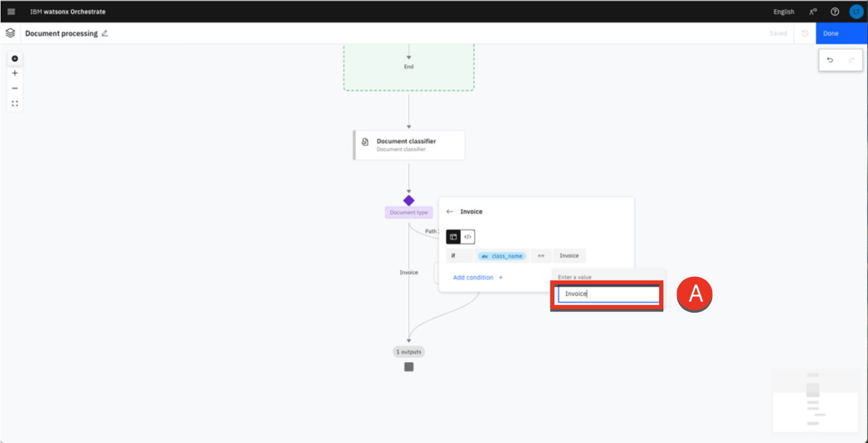Edit the Document processing name pencil

point(105,33)
